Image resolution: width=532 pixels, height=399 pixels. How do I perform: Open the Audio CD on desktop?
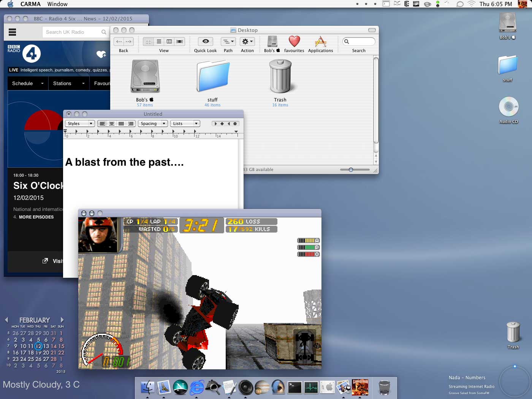(508, 107)
